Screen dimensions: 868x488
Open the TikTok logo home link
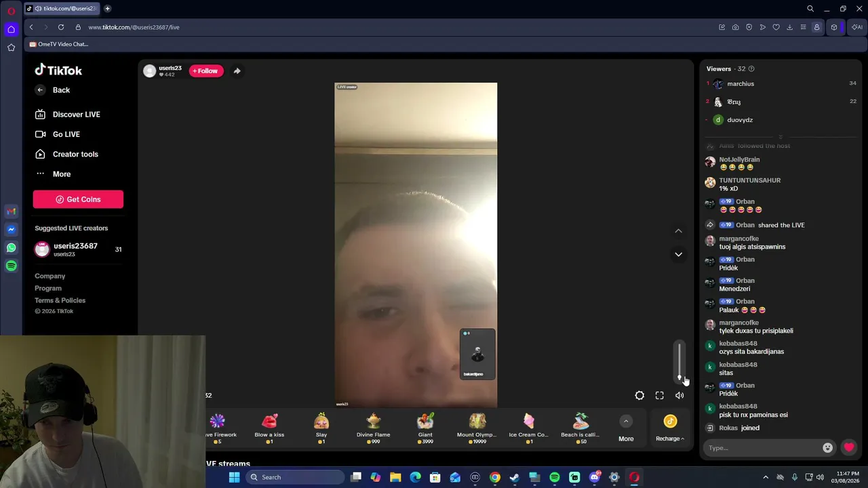pyautogui.click(x=58, y=70)
